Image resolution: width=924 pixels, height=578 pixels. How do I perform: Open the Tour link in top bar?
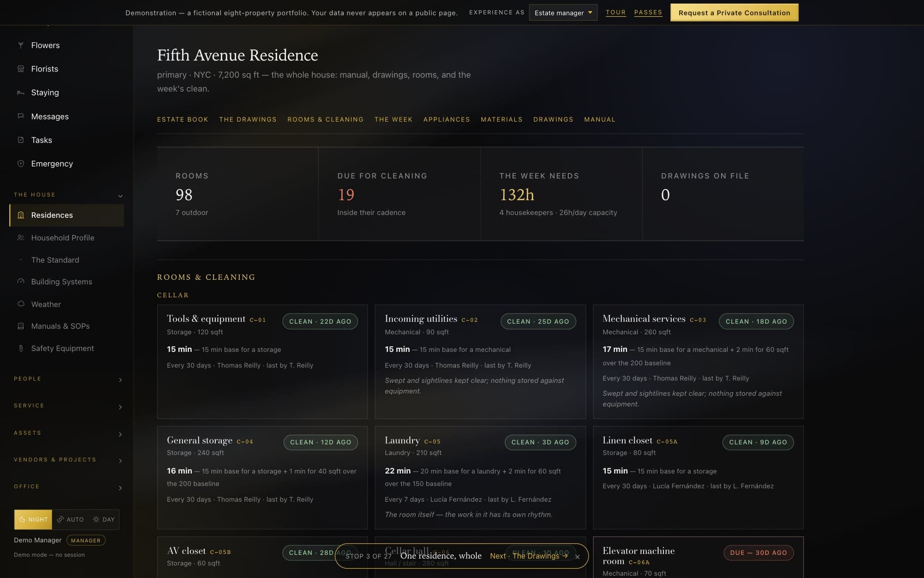tap(615, 12)
